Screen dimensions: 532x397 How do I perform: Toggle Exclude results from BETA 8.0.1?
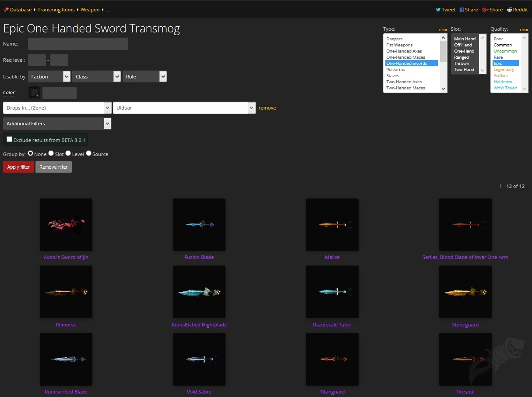9,139
